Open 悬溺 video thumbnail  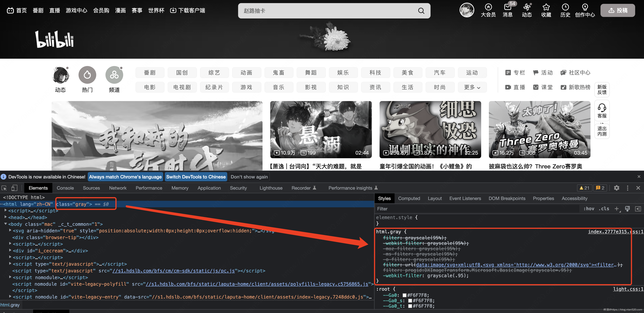321,130
